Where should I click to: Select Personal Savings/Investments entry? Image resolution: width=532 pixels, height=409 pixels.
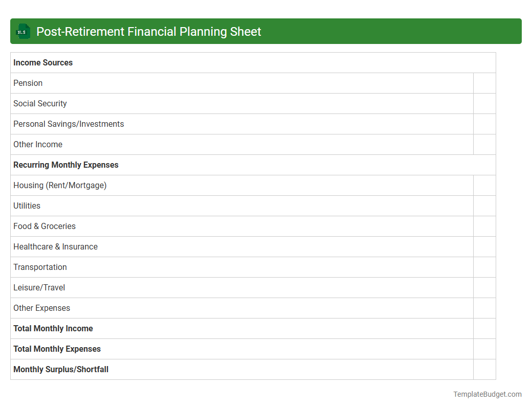coord(68,124)
